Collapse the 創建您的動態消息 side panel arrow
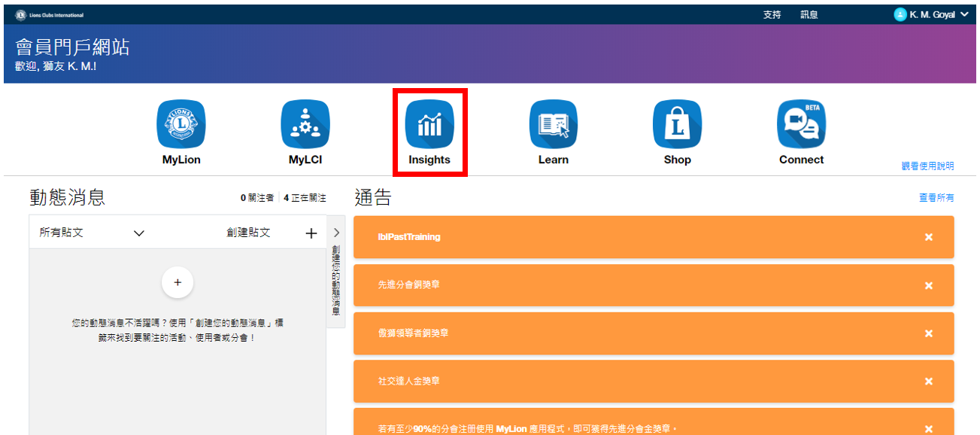980x435 pixels. click(336, 233)
